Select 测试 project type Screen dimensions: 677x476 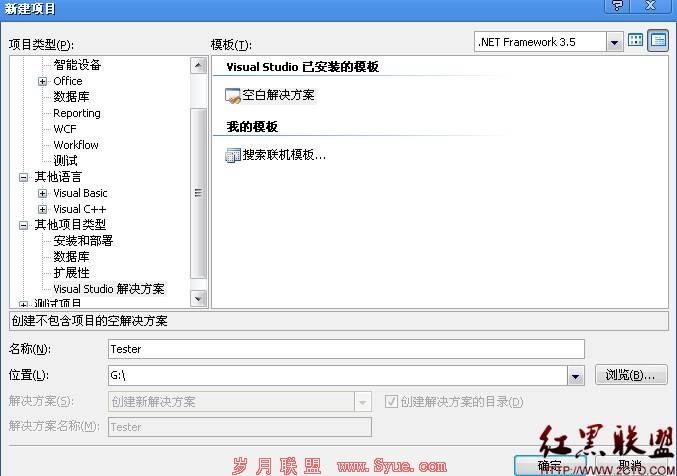pos(65,161)
